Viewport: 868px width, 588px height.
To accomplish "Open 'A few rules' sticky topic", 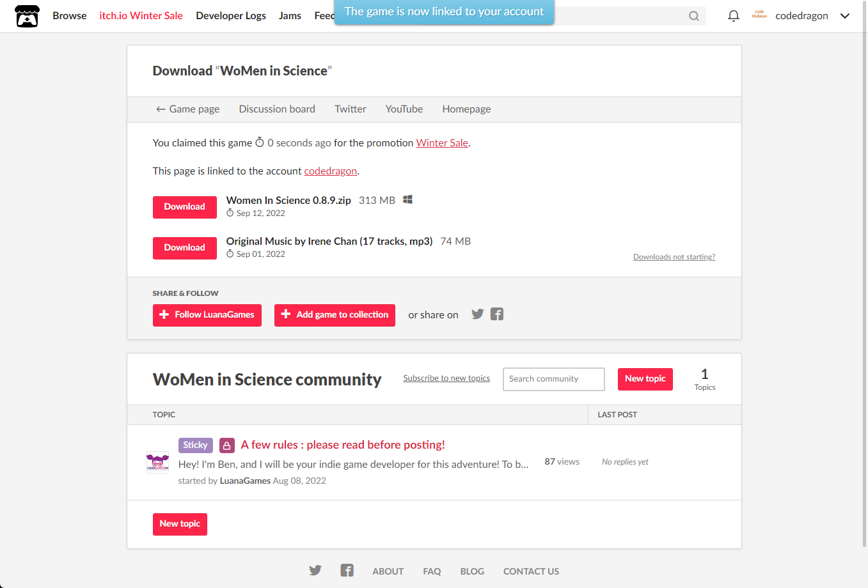I will pos(343,445).
